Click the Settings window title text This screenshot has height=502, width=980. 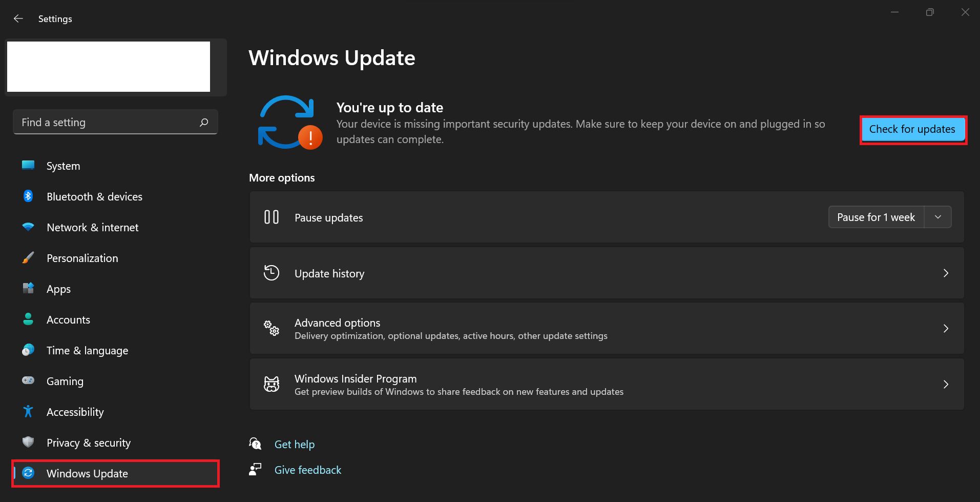point(55,19)
